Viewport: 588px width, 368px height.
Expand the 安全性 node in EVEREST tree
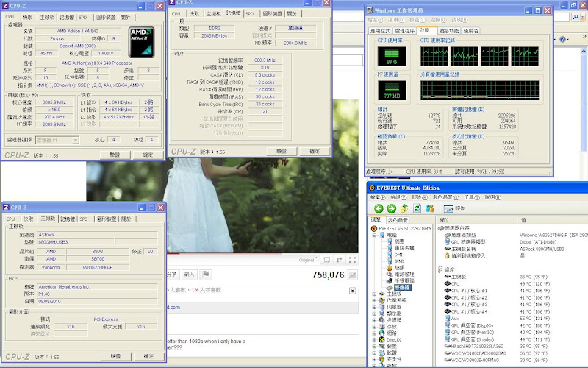(x=374, y=359)
